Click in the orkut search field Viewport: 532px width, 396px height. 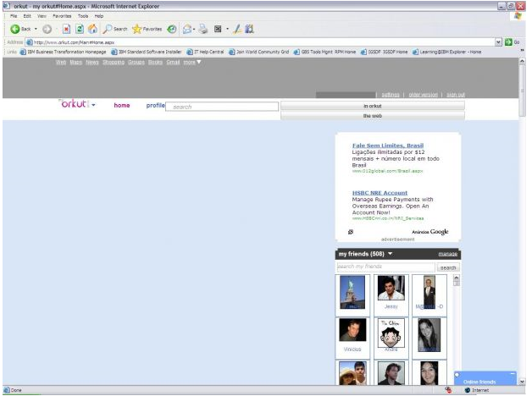222,107
